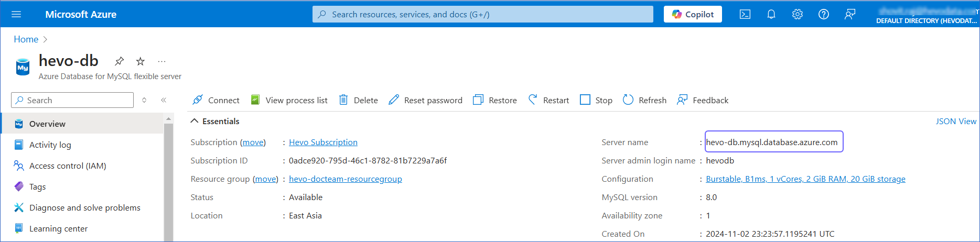Open Diagnose and solve problems
Viewport: 980px width, 242px height.
[82, 207]
